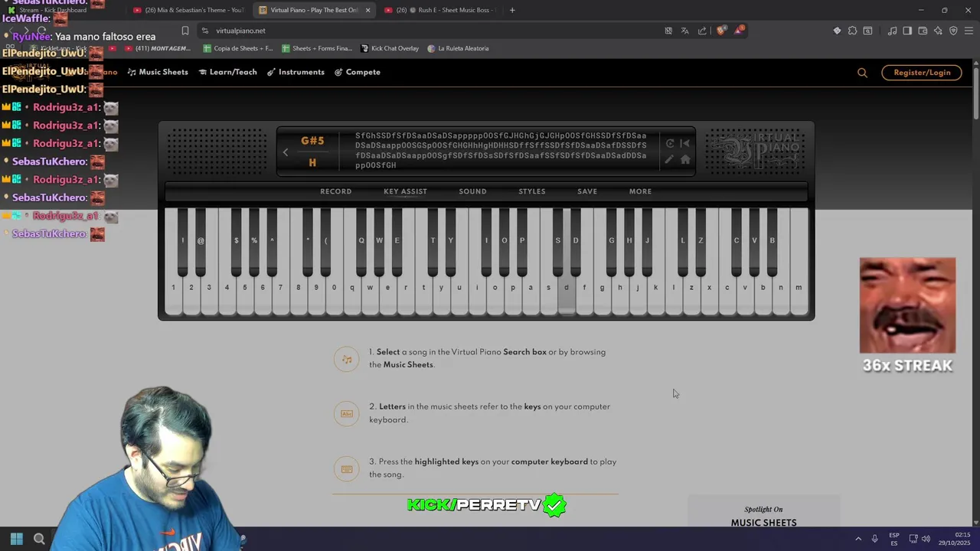Toggle the browser sidebar panel icon

tap(907, 31)
